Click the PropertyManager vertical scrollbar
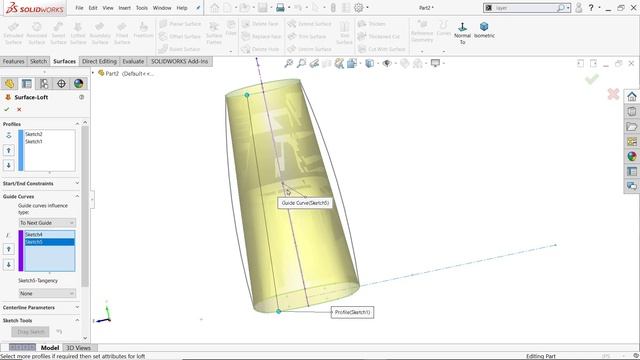 [x=85, y=206]
